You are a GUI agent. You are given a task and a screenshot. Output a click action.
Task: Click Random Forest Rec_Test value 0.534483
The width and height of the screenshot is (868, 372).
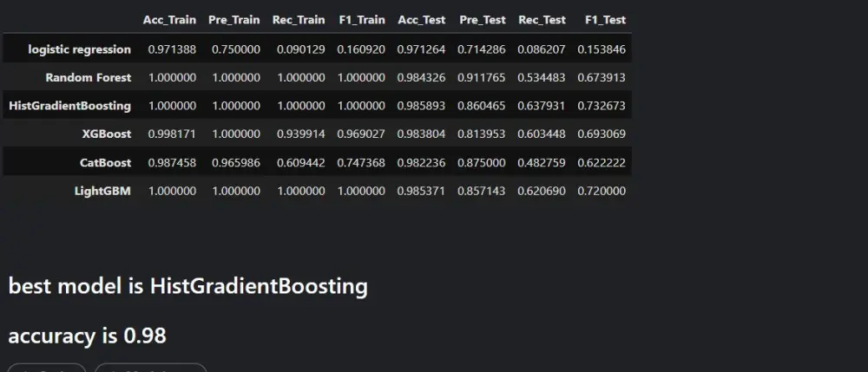coord(542,78)
